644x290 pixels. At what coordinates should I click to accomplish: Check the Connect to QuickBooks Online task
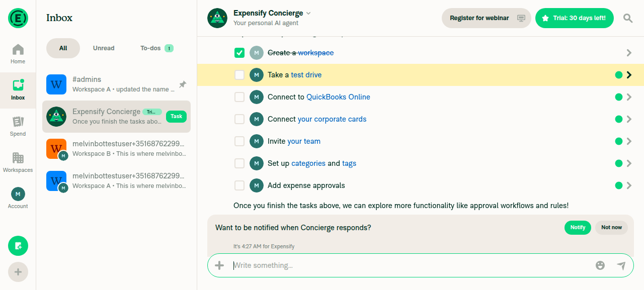[x=239, y=97]
